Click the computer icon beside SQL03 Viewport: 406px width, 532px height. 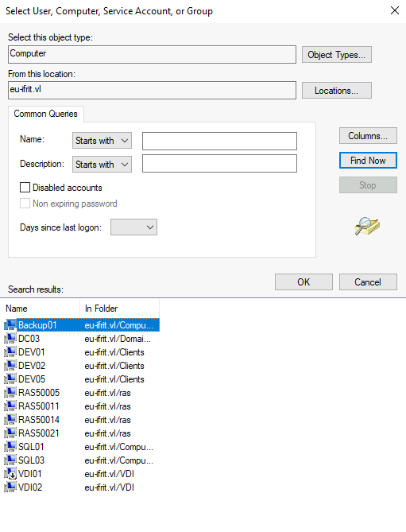coord(10,460)
